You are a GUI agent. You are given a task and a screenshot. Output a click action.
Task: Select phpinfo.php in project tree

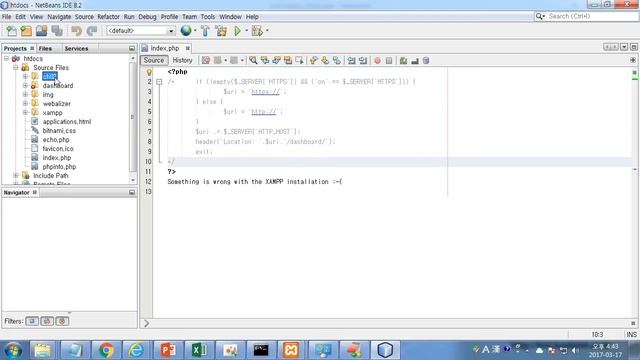[59, 167]
